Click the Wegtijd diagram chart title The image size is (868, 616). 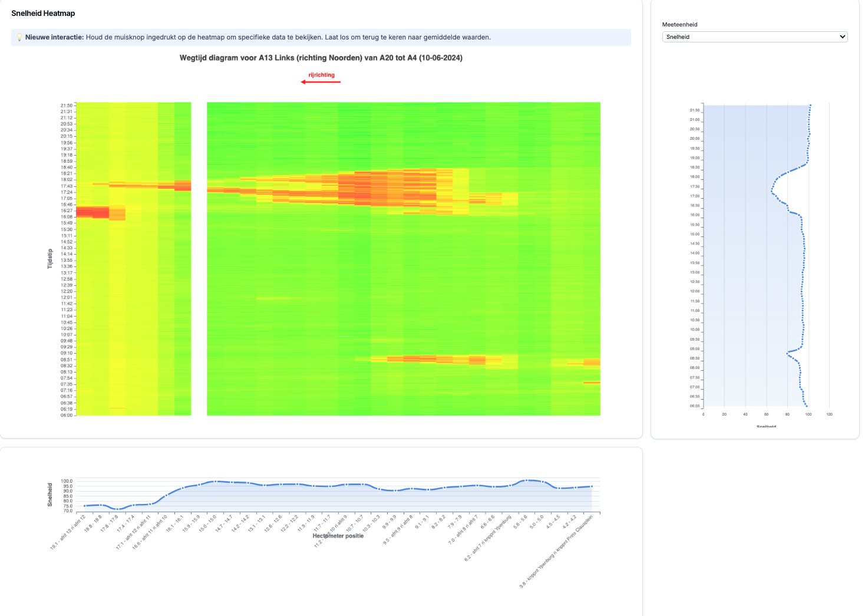coord(321,58)
